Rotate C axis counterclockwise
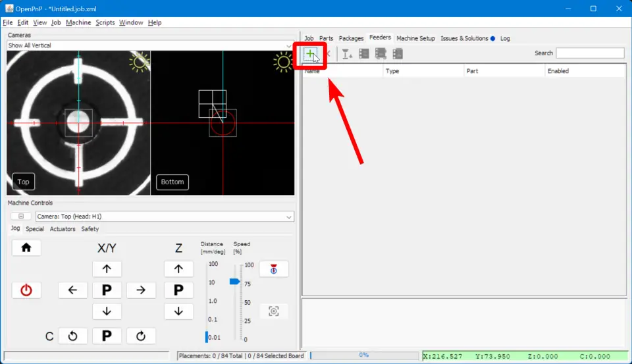 [x=72, y=336]
